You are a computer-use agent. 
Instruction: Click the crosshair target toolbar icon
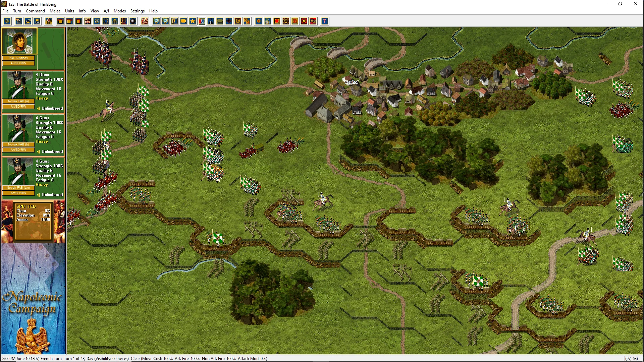[7, 21]
